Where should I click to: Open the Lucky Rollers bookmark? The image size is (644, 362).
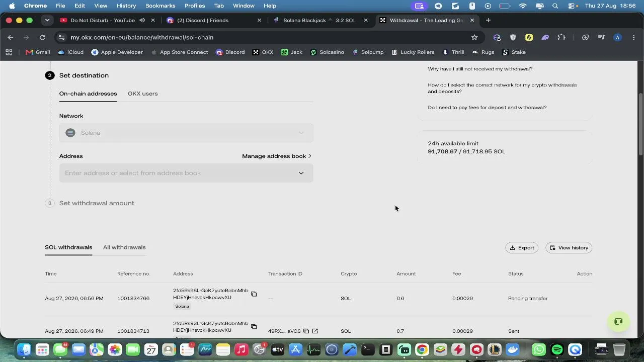click(413, 52)
